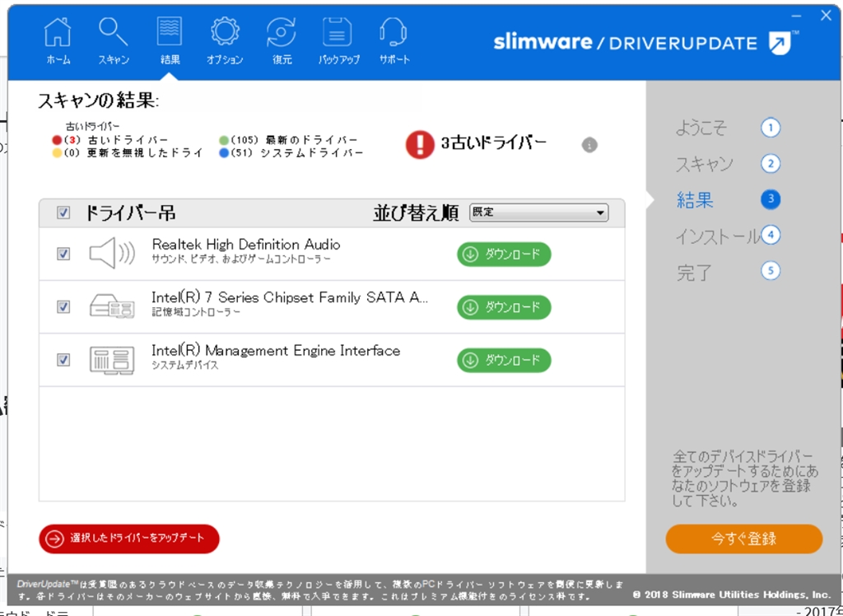This screenshot has width=843, height=616.
Task: Click step 1 circle next to ようこそ
Action: (771, 128)
